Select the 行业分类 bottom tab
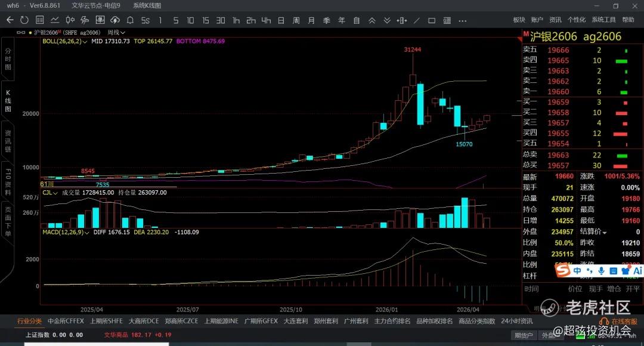The height and width of the screenshot is (346, 644). [x=29, y=321]
